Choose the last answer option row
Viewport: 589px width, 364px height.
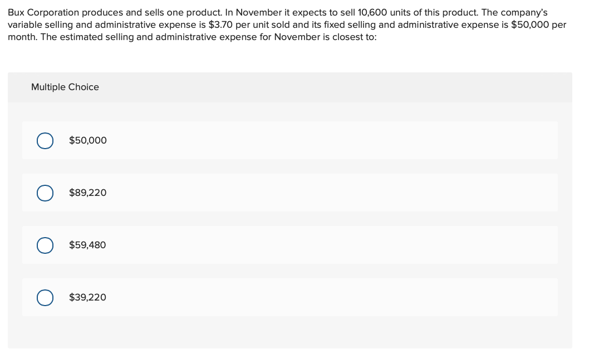point(289,297)
